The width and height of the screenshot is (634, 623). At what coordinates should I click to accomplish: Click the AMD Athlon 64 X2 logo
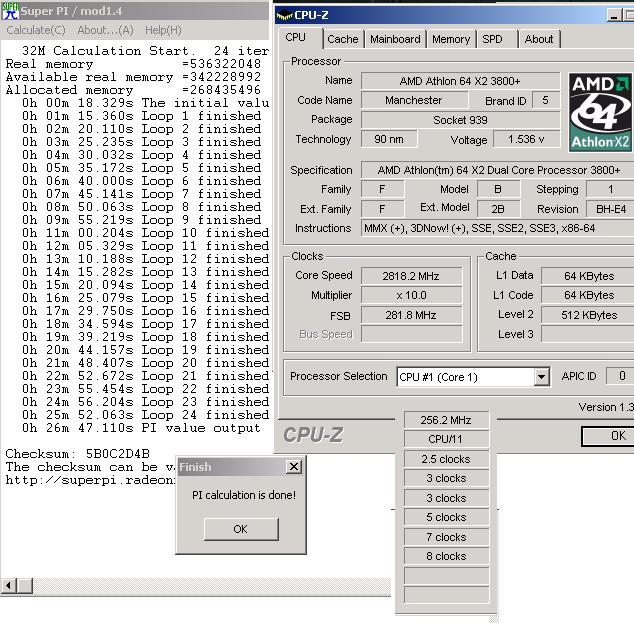point(601,112)
